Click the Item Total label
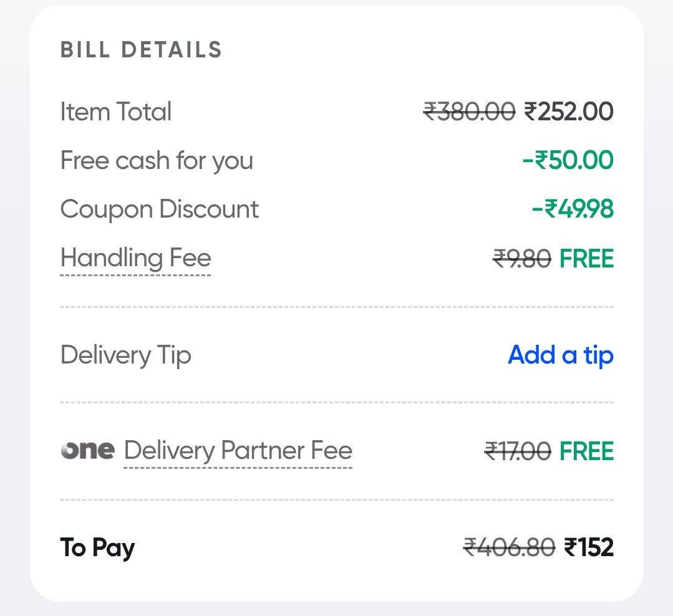 tap(115, 112)
